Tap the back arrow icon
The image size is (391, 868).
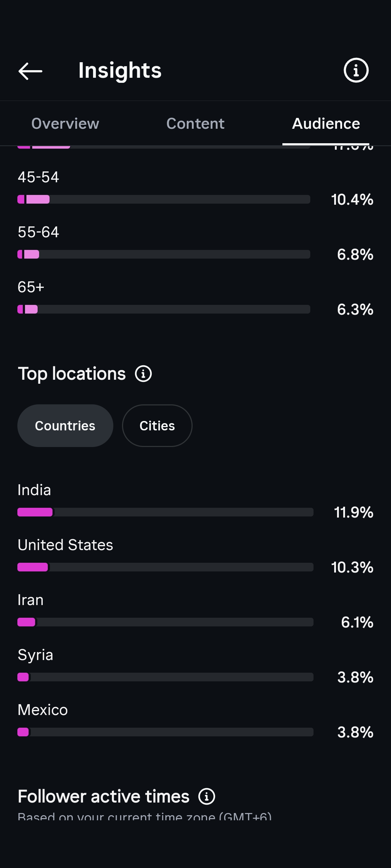30,71
